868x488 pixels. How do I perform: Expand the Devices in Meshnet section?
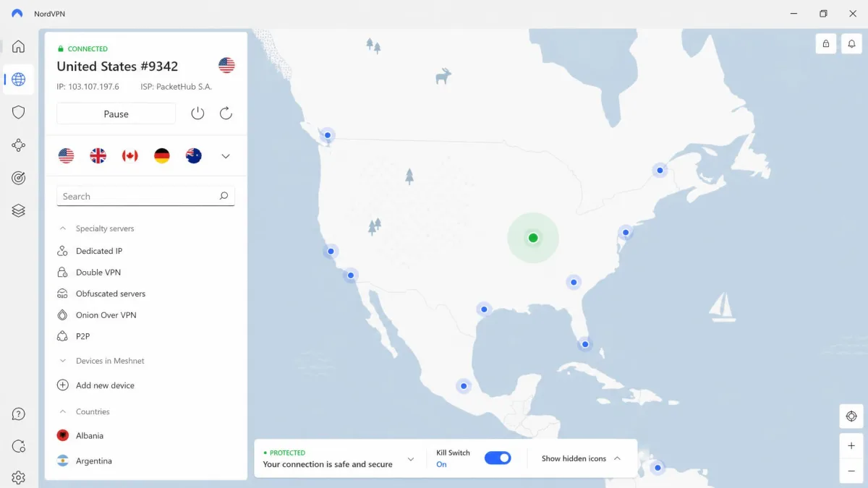(x=63, y=361)
